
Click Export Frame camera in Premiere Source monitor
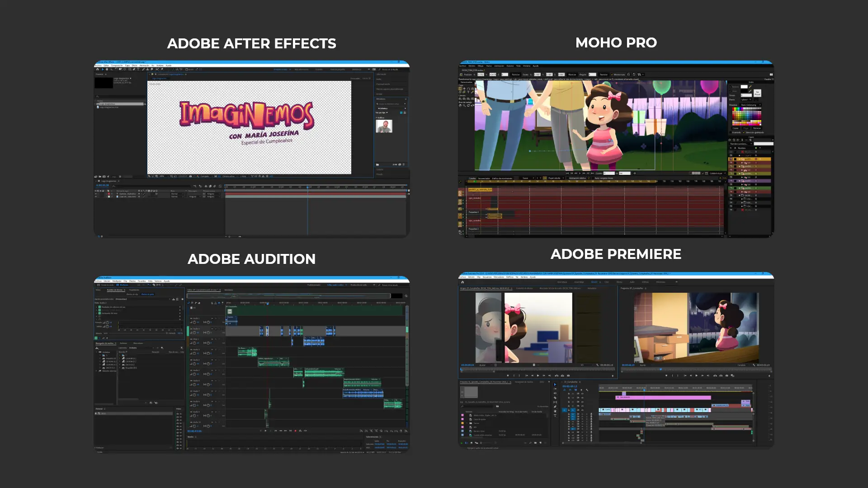[568, 375]
